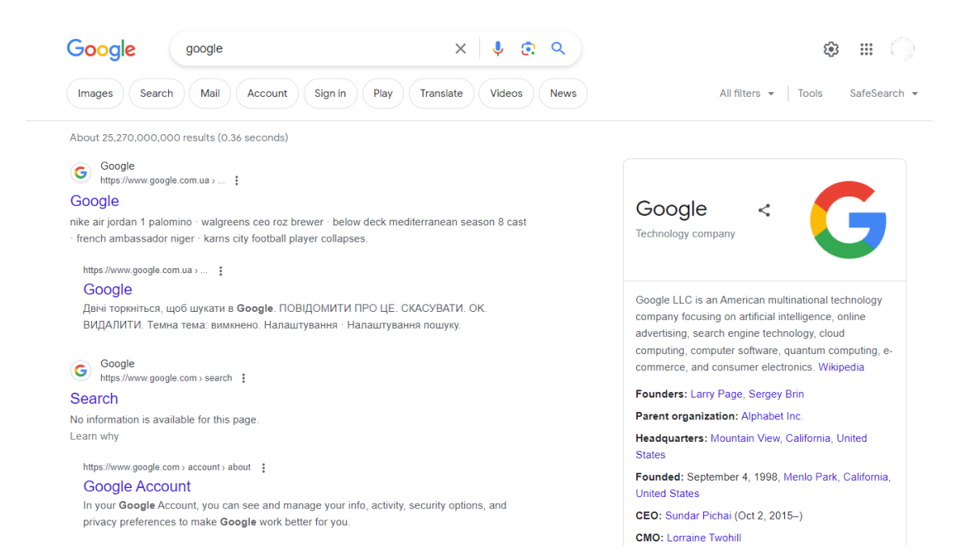Image resolution: width=970 pixels, height=560 pixels.
Task: Open the Wikipedia link in the knowledge panel
Action: click(x=841, y=367)
